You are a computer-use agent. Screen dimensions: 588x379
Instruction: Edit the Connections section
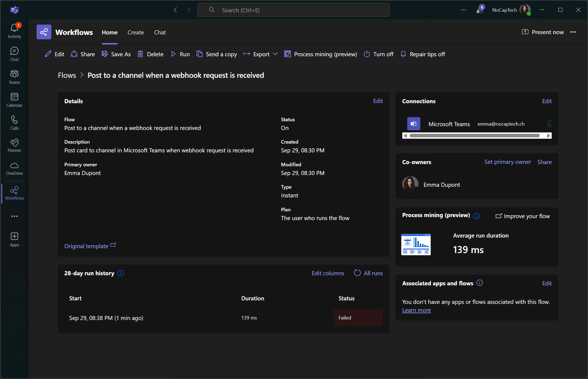coord(547,101)
